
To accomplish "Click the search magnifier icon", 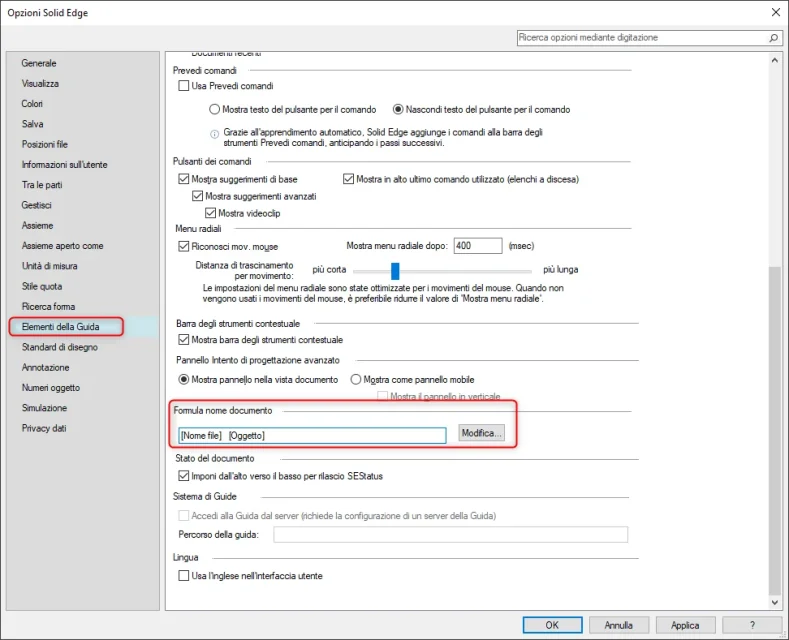I will click(773, 38).
